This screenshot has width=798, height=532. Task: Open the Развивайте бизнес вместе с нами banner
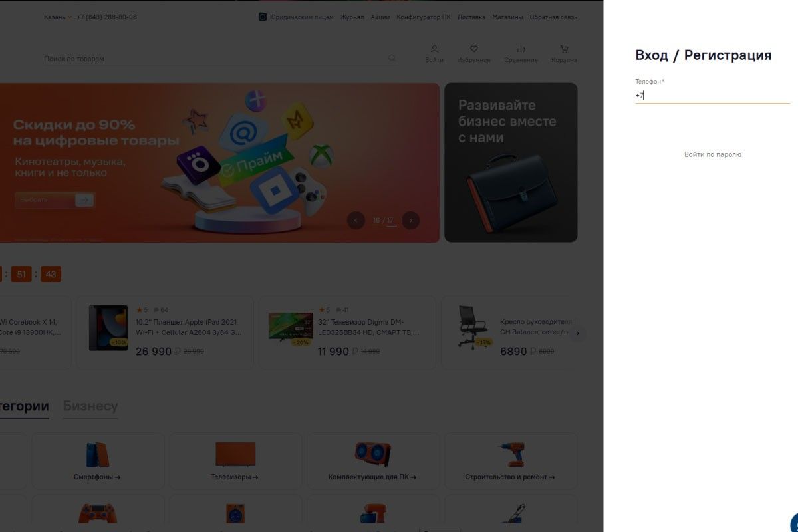click(511, 162)
